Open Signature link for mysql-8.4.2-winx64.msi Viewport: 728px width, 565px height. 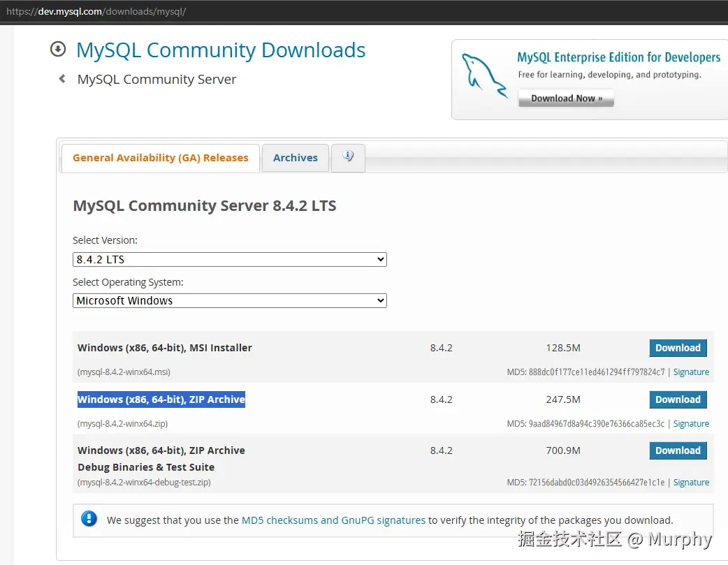tap(691, 372)
